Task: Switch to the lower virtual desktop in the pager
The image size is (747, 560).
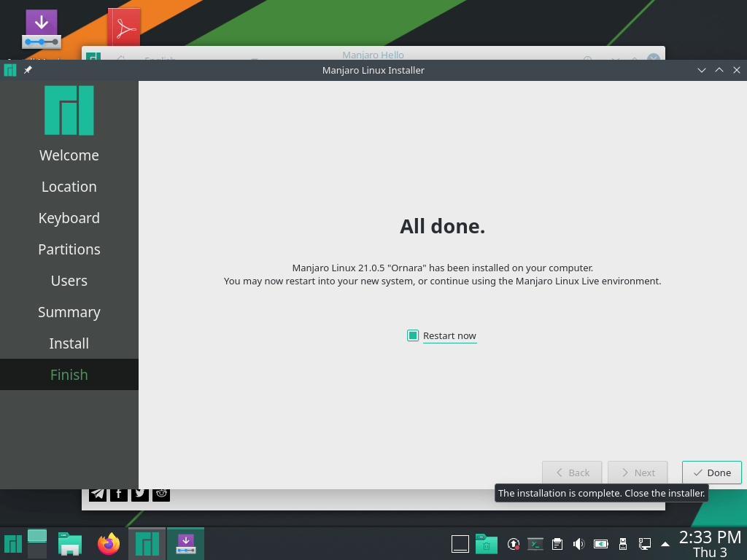Action: [x=37, y=551]
